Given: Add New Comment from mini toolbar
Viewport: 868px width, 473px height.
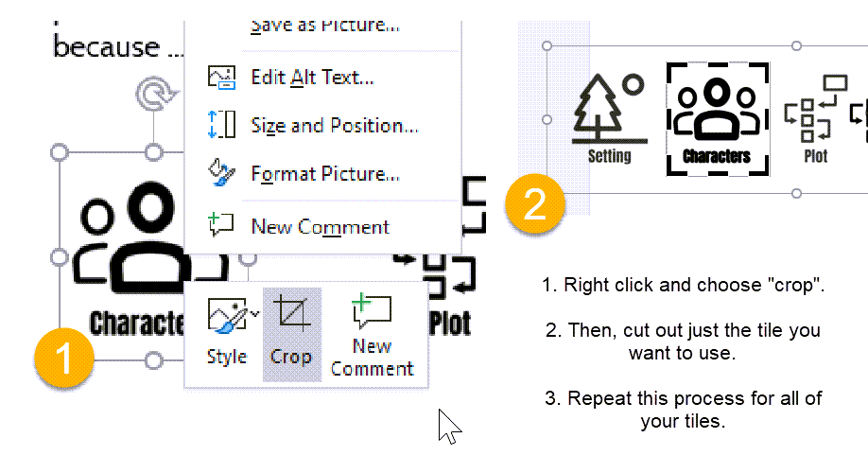Looking at the screenshot, I should pyautogui.click(x=372, y=334).
